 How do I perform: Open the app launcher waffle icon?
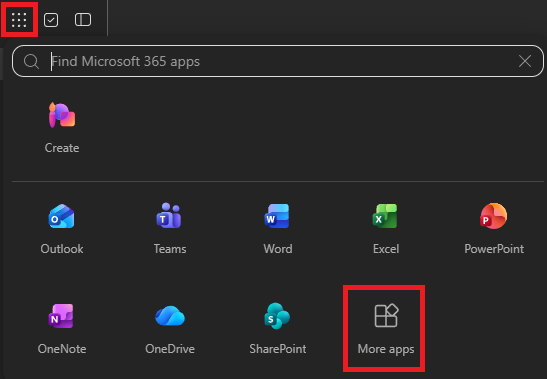pos(19,20)
